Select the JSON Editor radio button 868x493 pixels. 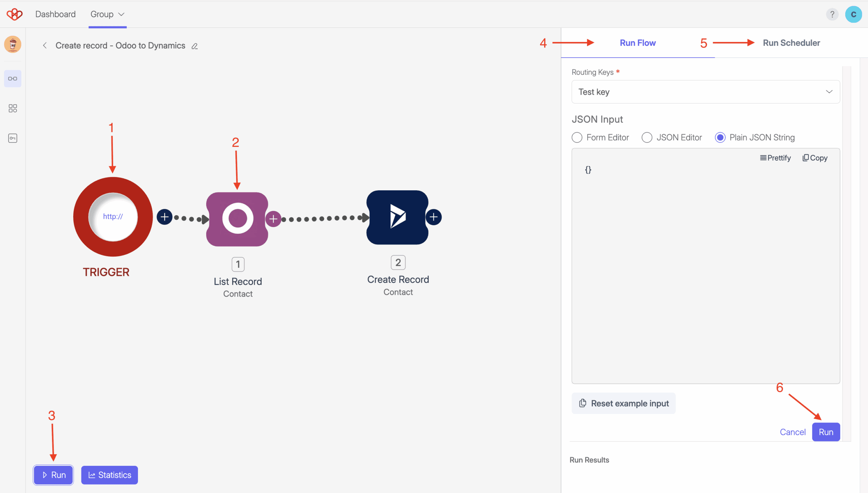[647, 137]
